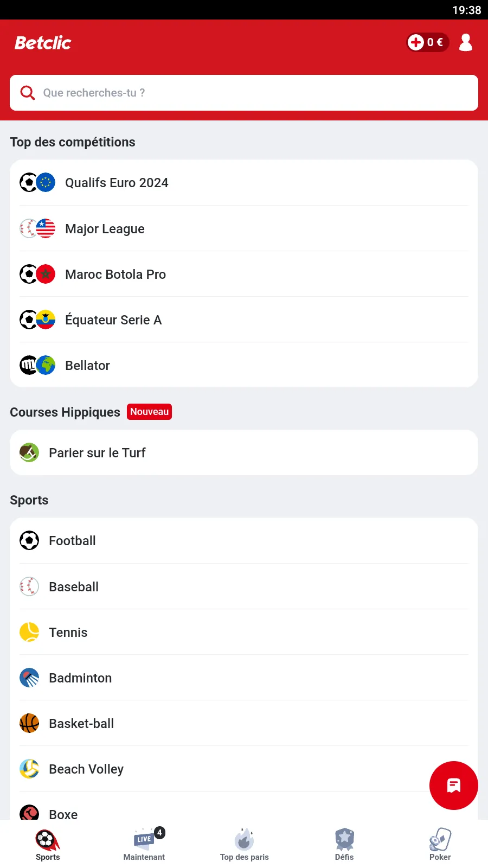Viewport: 488px width, 868px height.
Task: Open the Poker tab
Action: 440,844
